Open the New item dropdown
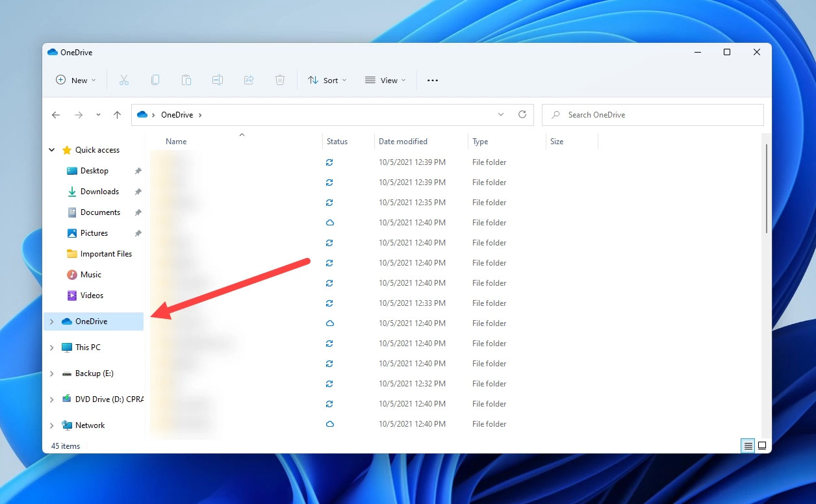 (x=76, y=80)
